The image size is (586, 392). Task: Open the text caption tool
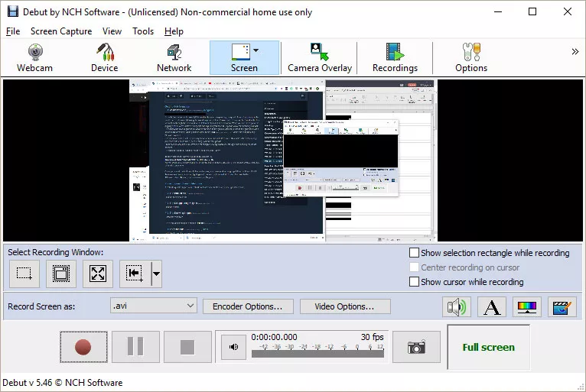coord(492,307)
